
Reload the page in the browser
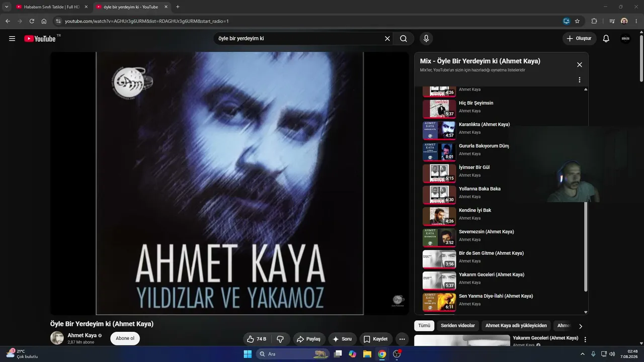[x=32, y=21]
